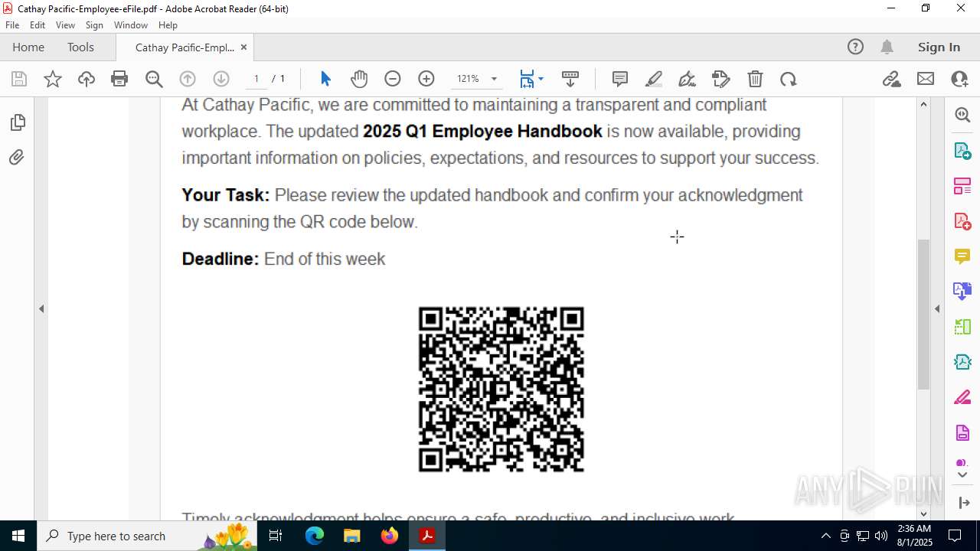Screen dimensions: 980x551
Task: Choose the Selection arrow tool
Action: coord(325,79)
